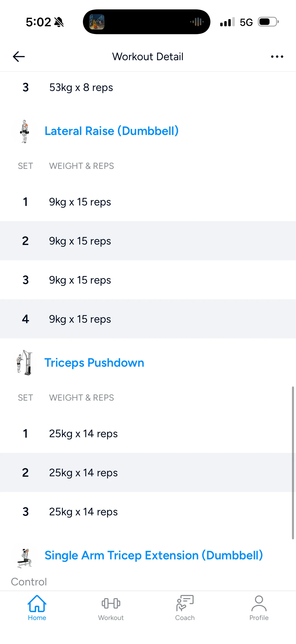
Task: Tap the Dynamic Island now-playing artwork
Action: [97, 22]
